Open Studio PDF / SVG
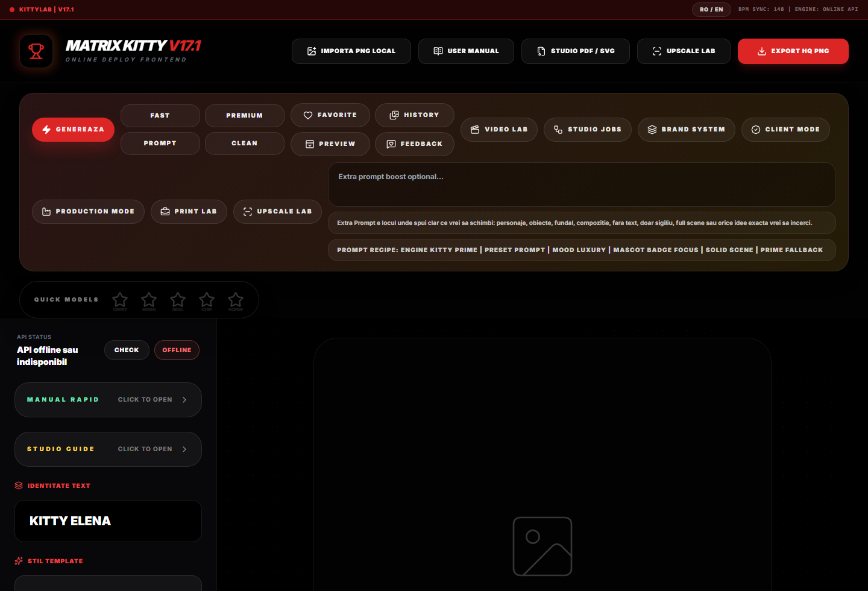 (x=576, y=51)
